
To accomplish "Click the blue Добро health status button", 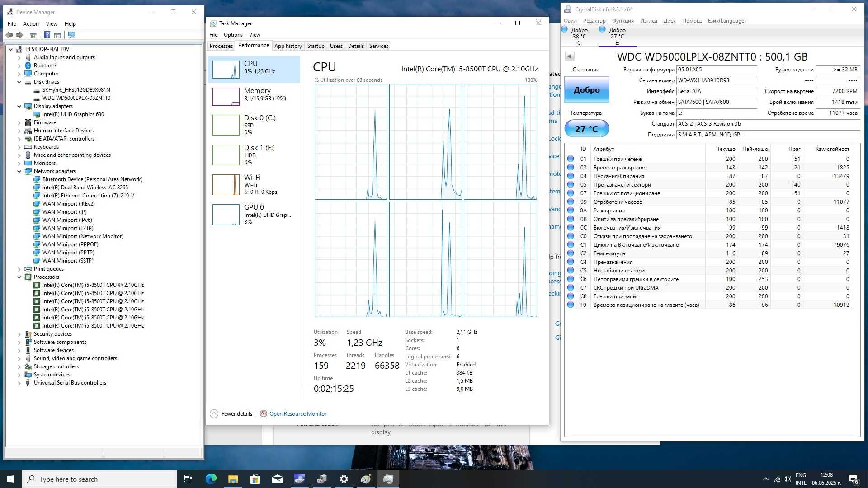I will pyautogui.click(x=586, y=89).
